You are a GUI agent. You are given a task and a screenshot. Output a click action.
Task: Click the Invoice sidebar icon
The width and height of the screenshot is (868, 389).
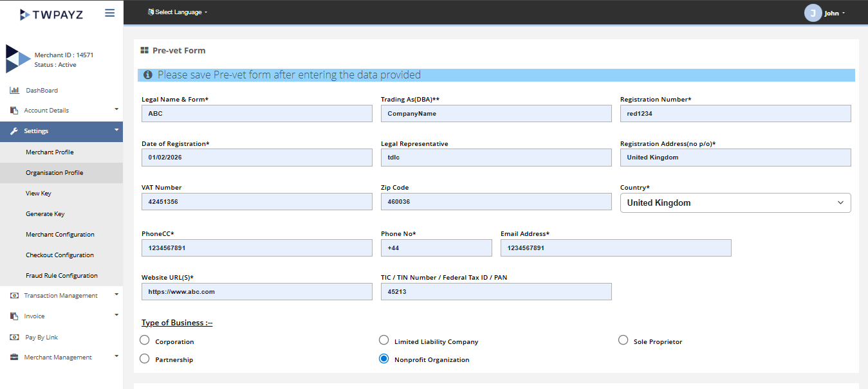14,316
